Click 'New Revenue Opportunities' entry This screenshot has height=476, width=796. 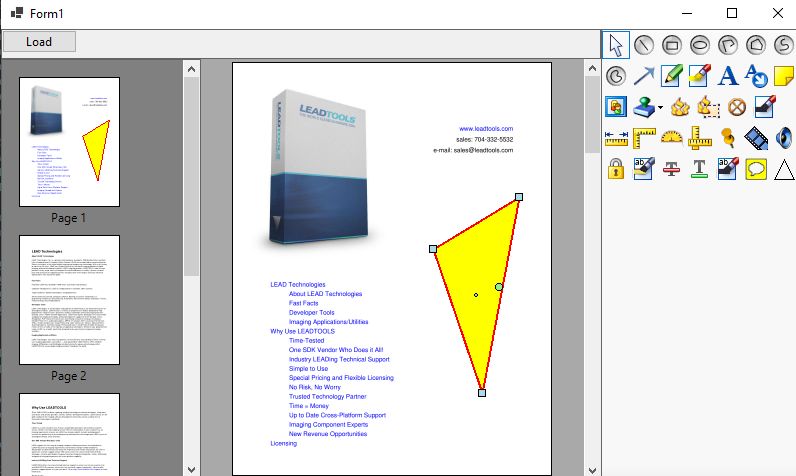328,434
